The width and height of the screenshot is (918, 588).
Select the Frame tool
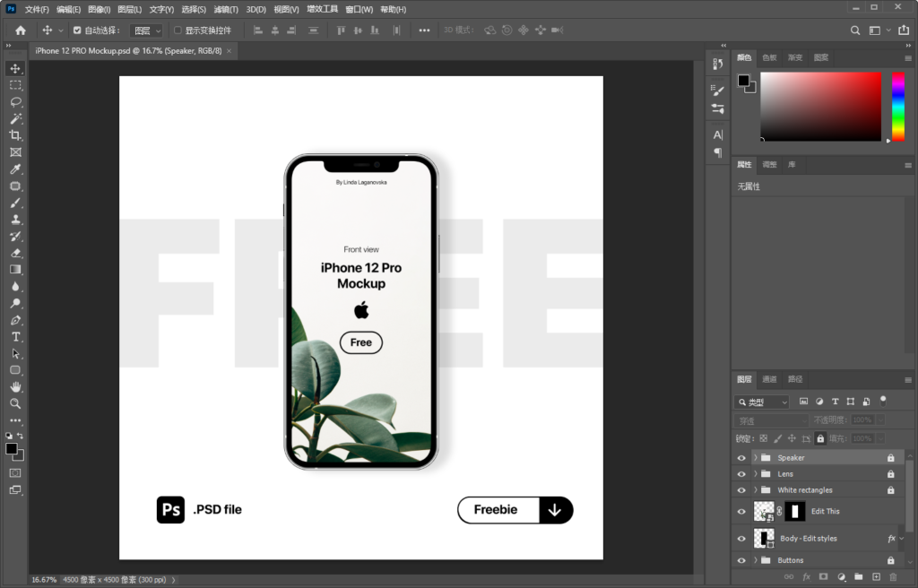[15, 152]
